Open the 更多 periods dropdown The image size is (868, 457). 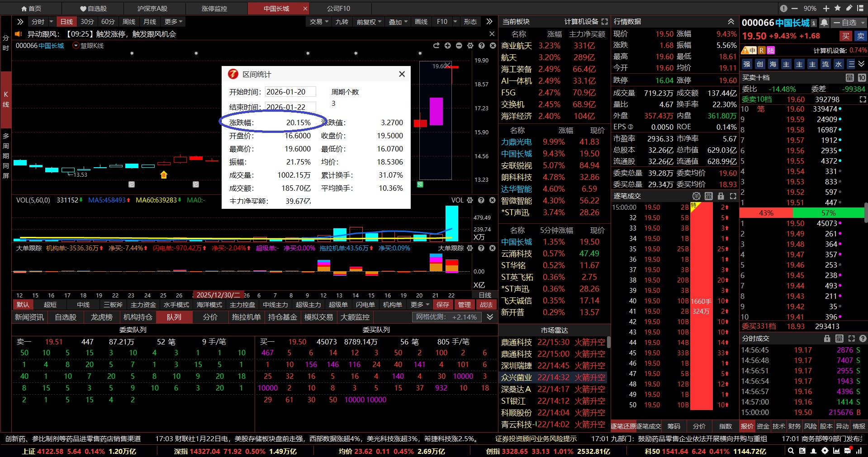pyautogui.click(x=173, y=22)
